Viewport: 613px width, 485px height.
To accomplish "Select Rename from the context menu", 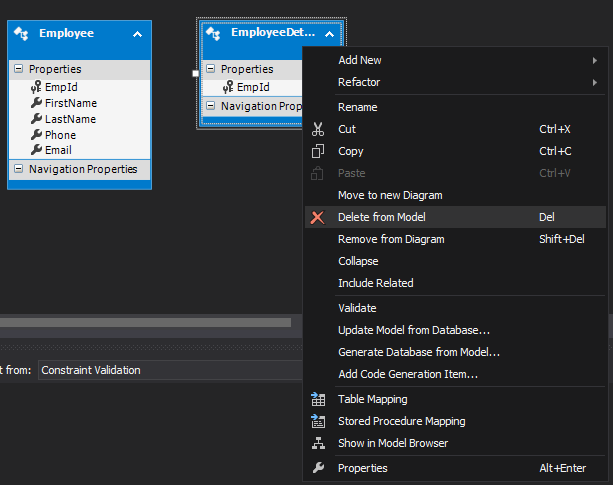I will pyautogui.click(x=358, y=107).
